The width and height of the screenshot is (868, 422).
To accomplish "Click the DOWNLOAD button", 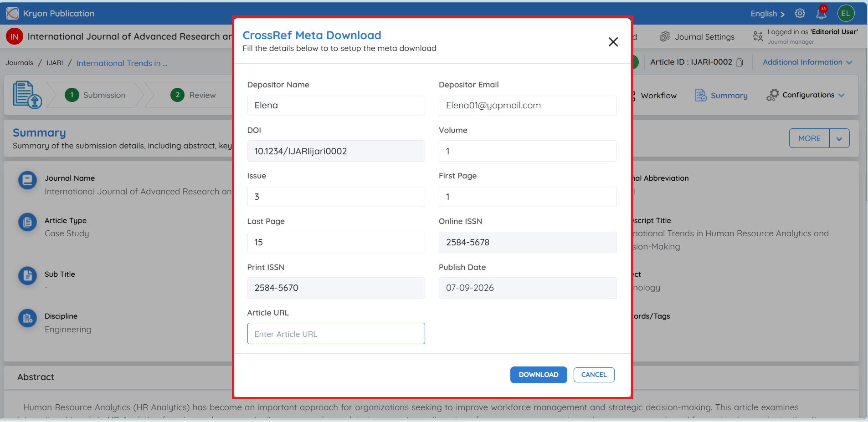I will (539, 375).
